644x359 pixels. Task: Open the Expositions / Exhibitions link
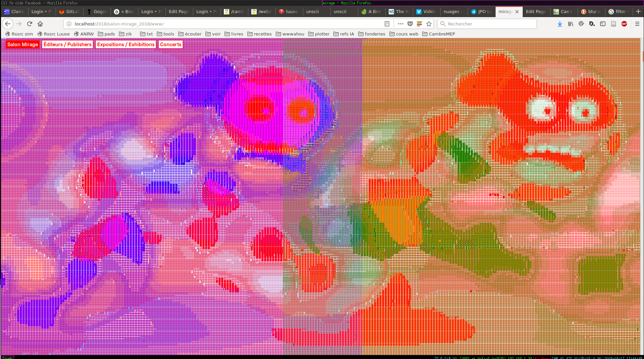coord(126,45)
